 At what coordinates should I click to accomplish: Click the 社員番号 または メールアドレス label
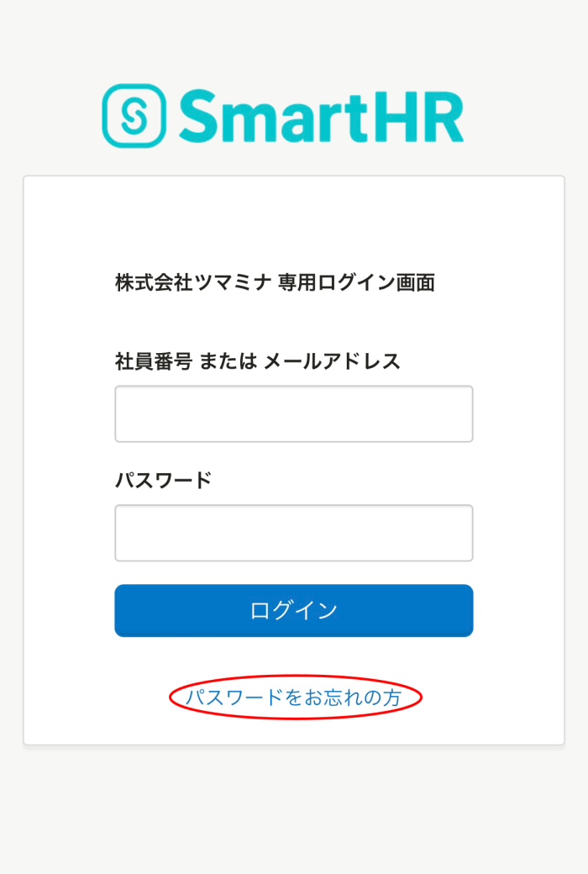257,361
